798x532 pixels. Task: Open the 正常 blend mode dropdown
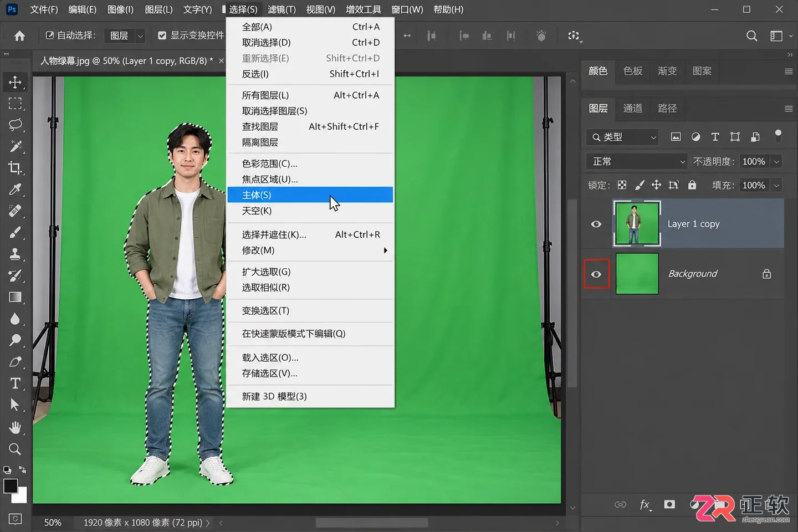click(x=637, y=161)
